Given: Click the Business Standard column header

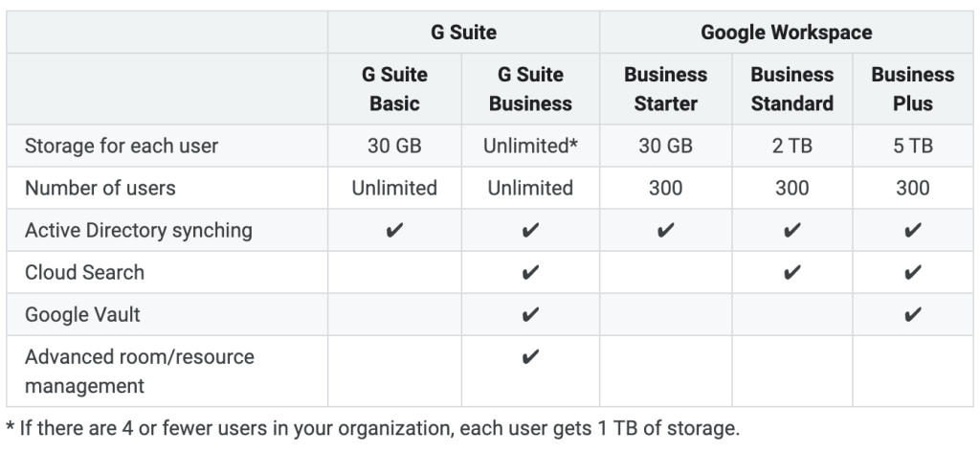Looking at the screenshot, I should (791, 89).
